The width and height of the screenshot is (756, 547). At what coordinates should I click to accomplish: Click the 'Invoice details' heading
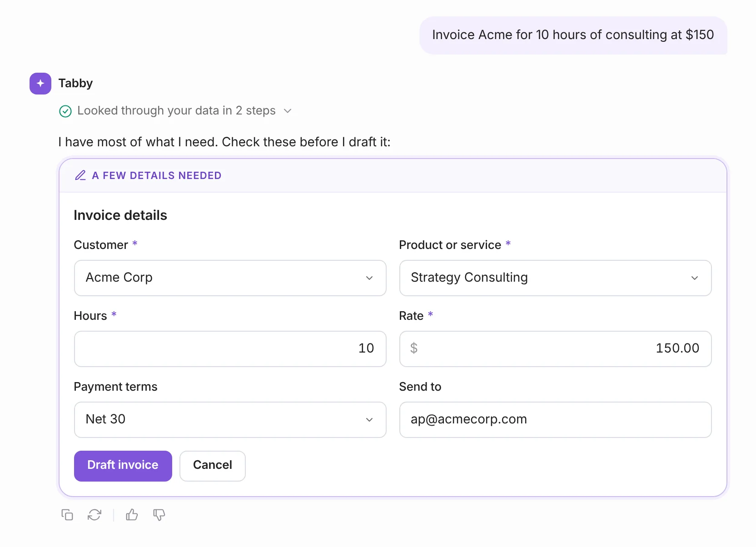(x=120, y=215)
